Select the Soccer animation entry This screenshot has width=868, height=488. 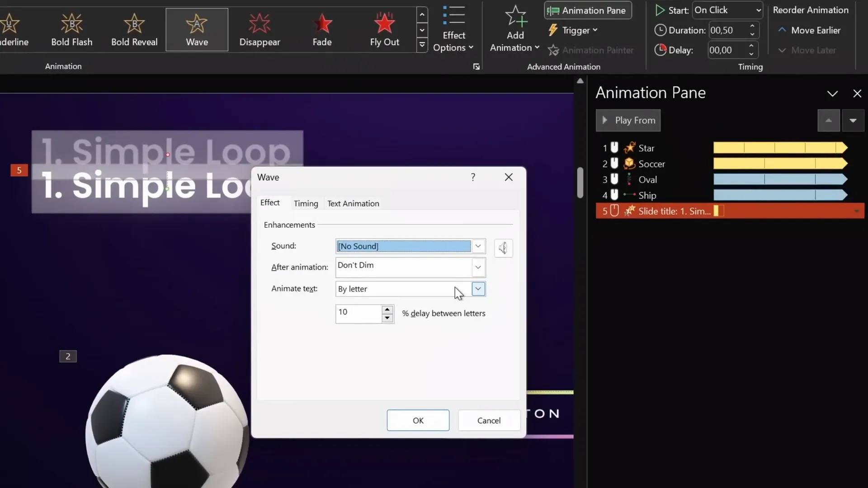coord(730,164)
